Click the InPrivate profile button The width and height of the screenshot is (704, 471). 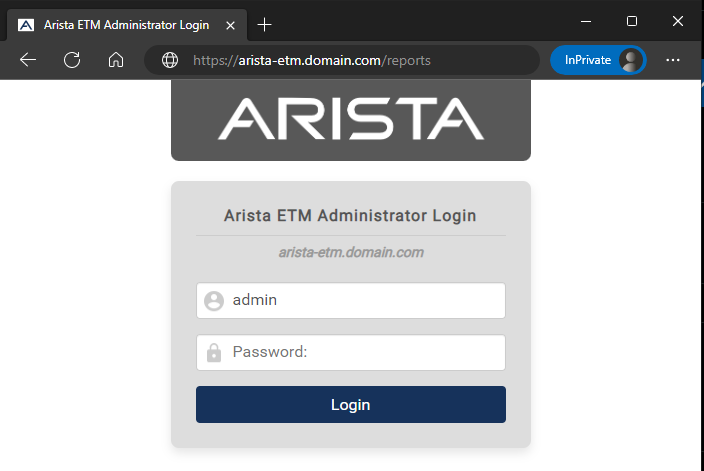(598, 60)
